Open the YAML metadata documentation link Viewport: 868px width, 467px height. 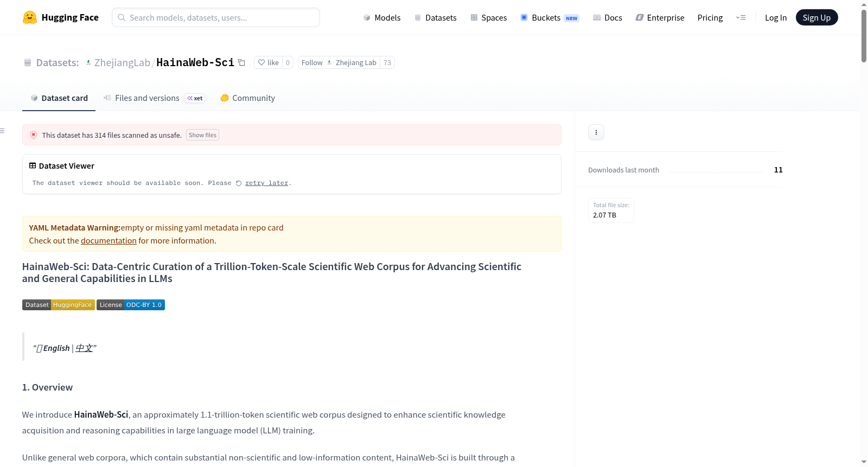(108, 241)
